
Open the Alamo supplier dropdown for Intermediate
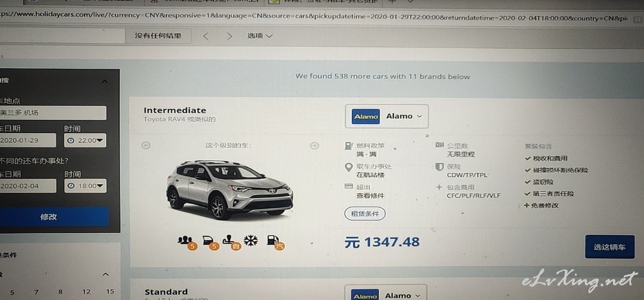[386, 116]
